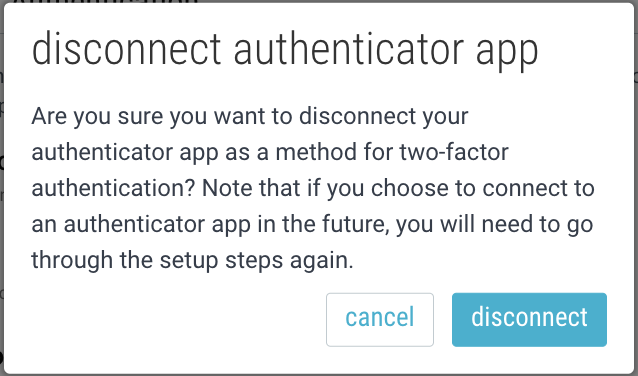Click the 'disconnect authenticator app' dialog title
The image size is (638, 376).
[285, 51]
